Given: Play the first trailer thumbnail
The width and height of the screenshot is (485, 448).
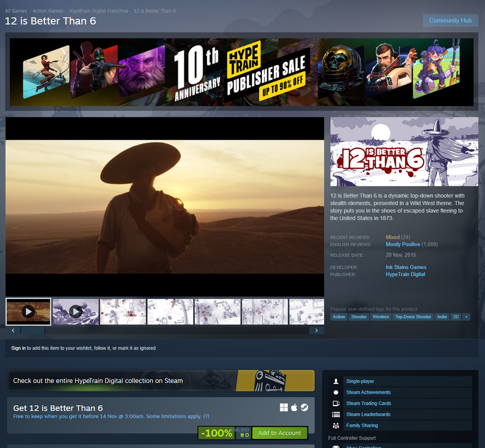Looking at the screenshot, I should point(29,312).
